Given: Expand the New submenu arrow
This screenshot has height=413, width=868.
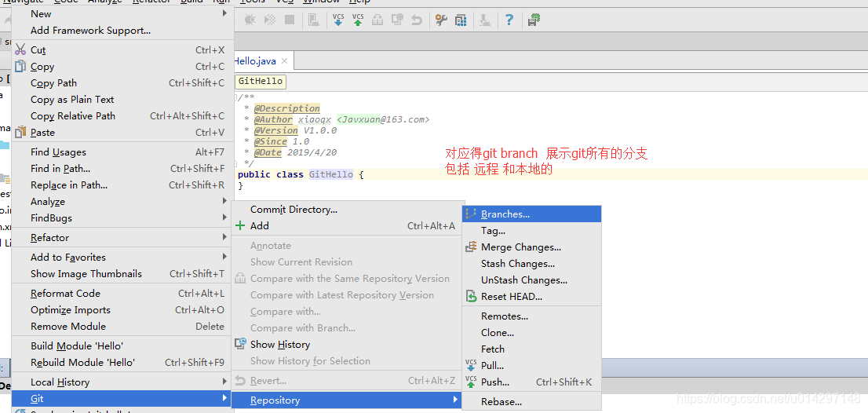Looking at the screenshot, I should click(x=224, y=13).
